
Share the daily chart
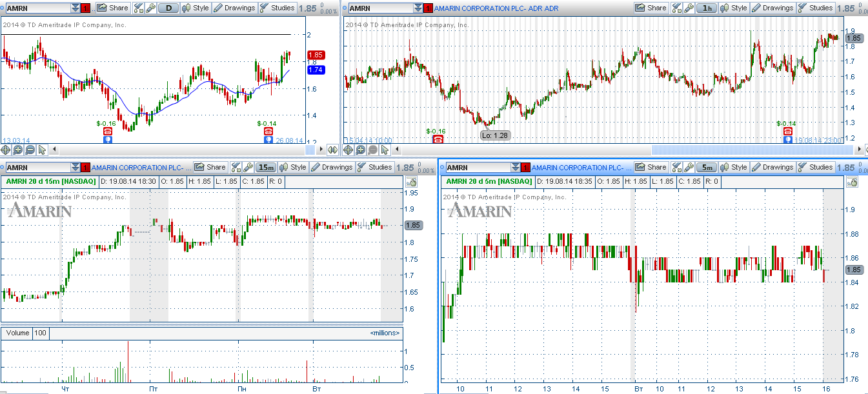(x=113, y=8)
